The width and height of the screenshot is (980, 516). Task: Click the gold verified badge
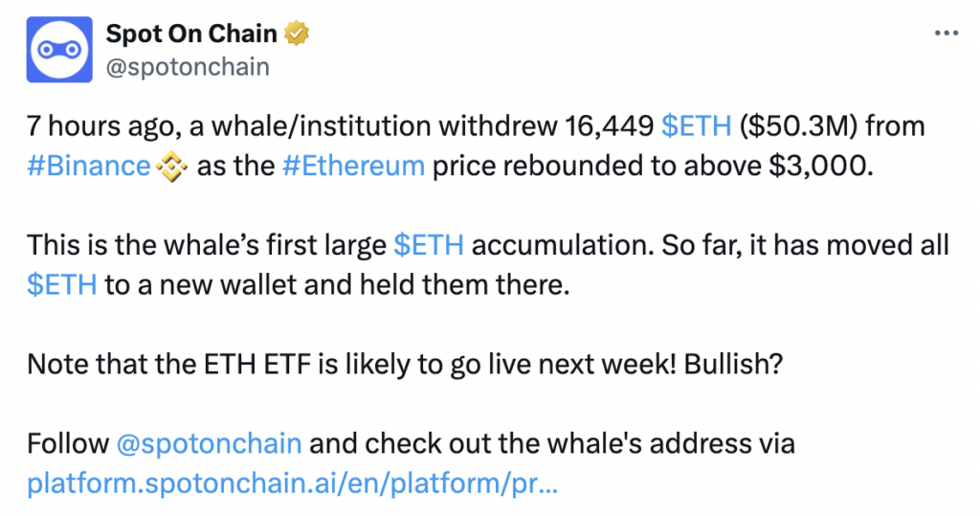click(x=297, y=34)
